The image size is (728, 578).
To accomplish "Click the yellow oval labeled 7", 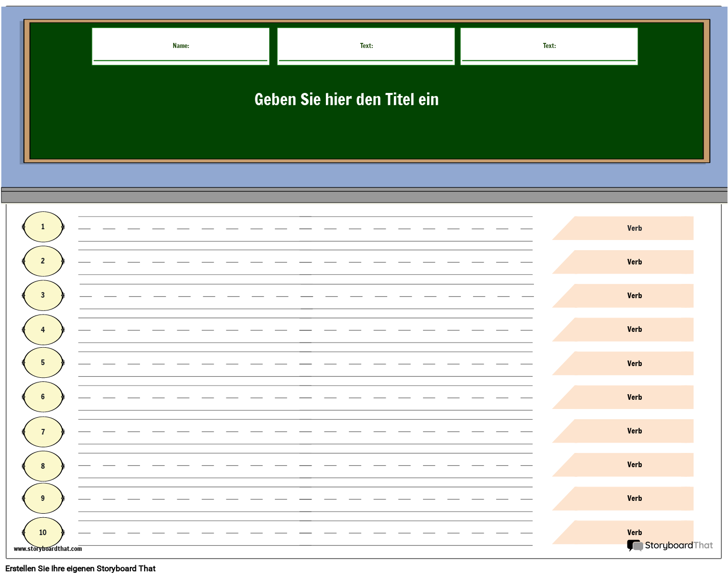I will coord(43,431).
